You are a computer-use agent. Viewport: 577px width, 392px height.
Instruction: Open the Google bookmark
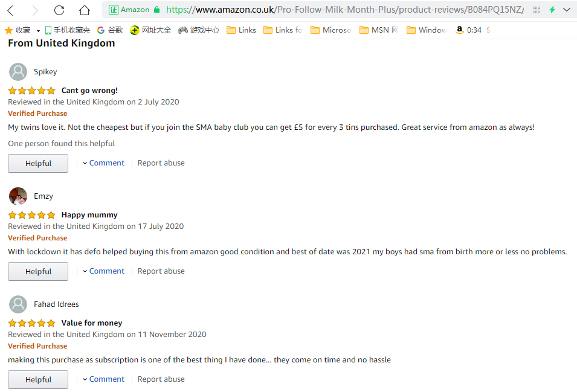click(x=110, y=30)
